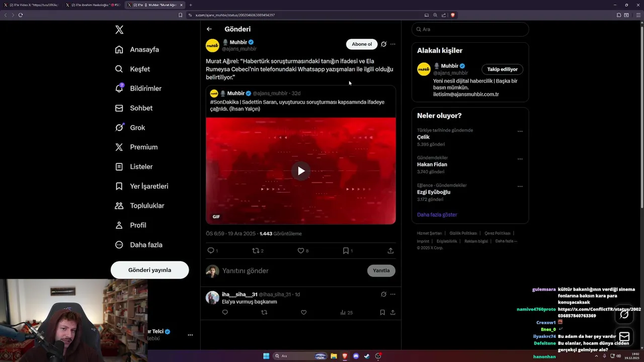The height and width of the screenshot is (362, 644).
Task: Click the Muhbir avatar on the post
Action: pyautogui.click(x=212, y=45)
